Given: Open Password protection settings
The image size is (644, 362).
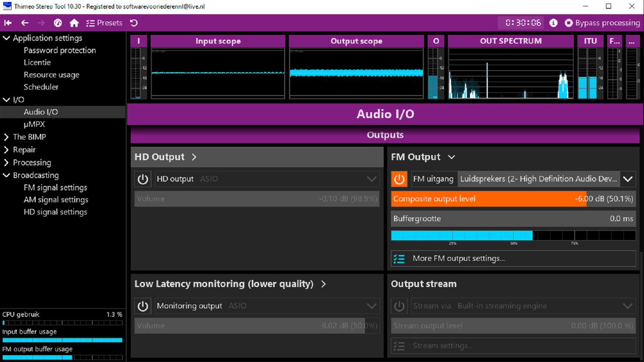Looking at the screenshot, I should [x=59, y=50].
